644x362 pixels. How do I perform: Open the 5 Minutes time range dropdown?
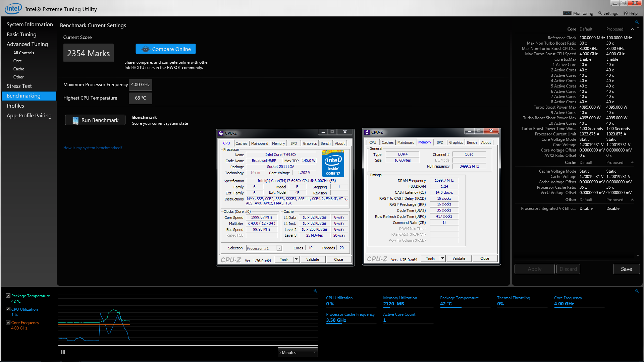(297, 352)
